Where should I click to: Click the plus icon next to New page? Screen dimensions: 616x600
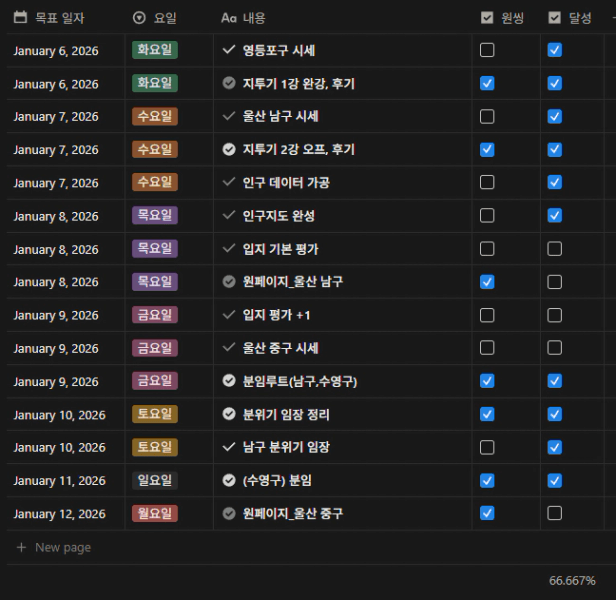coord(21,547)
